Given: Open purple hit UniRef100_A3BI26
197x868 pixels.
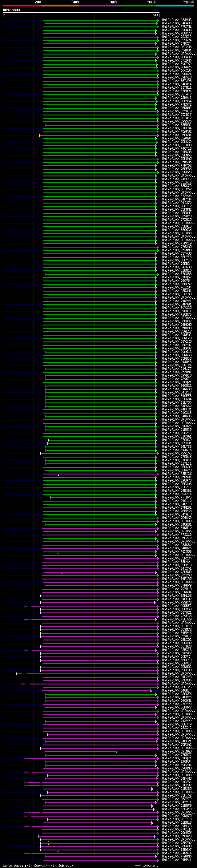Looking at the screenshot, I should tap(177, 474).
